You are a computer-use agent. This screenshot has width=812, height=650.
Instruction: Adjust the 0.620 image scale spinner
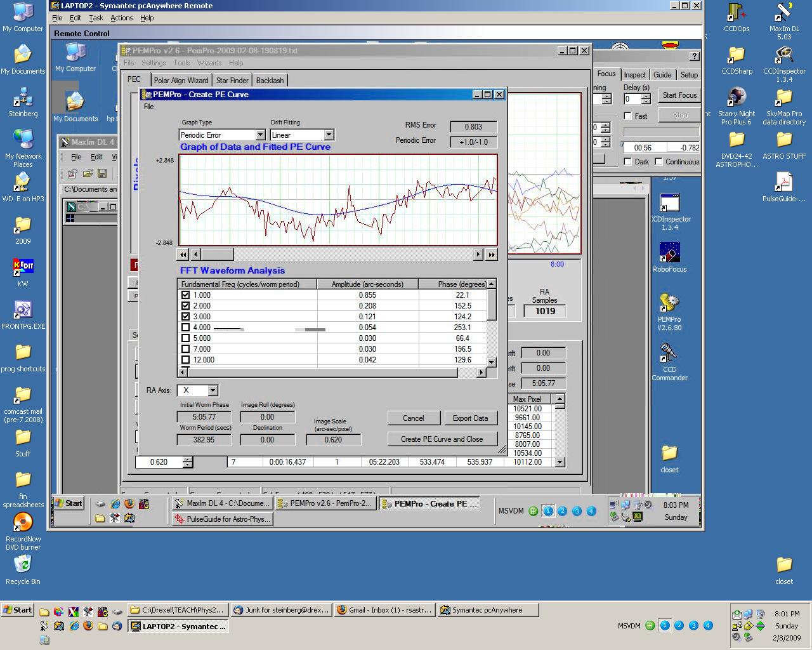click(187, 462)
